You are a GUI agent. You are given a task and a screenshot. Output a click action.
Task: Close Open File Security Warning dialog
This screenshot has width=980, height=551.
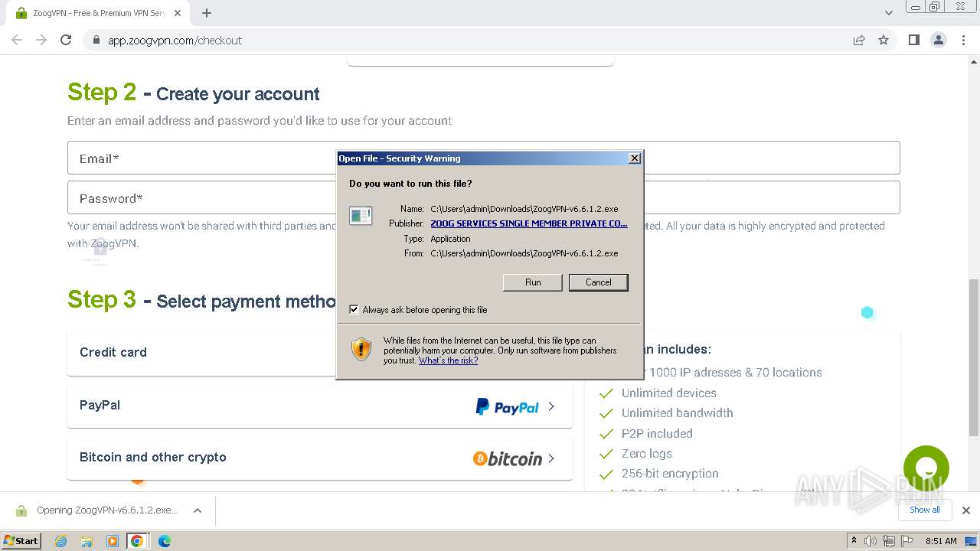coord(635,158)
